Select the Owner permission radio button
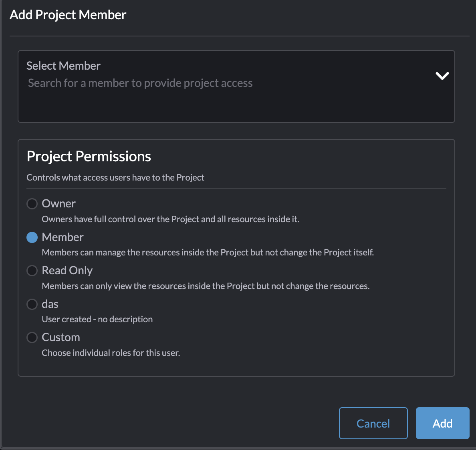The image size is (476, 450). [x=32, y=203]
